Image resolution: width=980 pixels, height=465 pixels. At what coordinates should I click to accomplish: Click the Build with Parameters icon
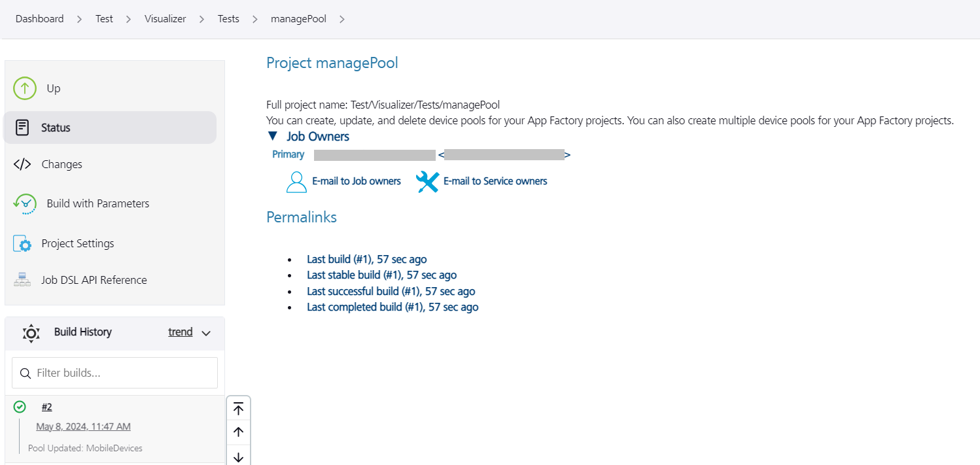point(24,203)
